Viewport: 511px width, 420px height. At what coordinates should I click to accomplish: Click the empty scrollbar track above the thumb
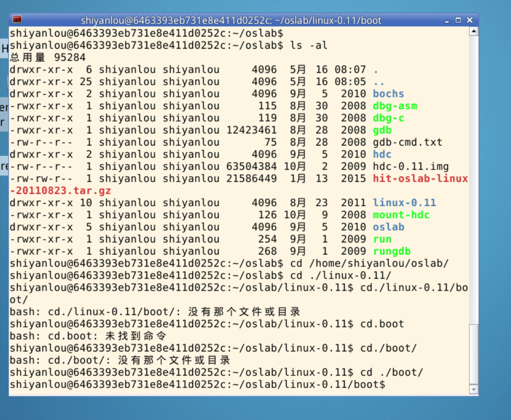tap(474, 176)
